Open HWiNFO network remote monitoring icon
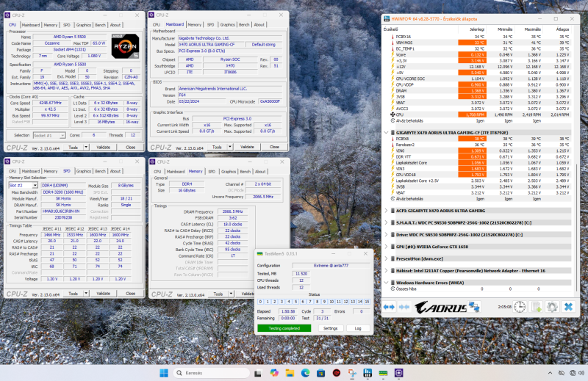This screenshot has height=381, width=588. pos(474,307)
